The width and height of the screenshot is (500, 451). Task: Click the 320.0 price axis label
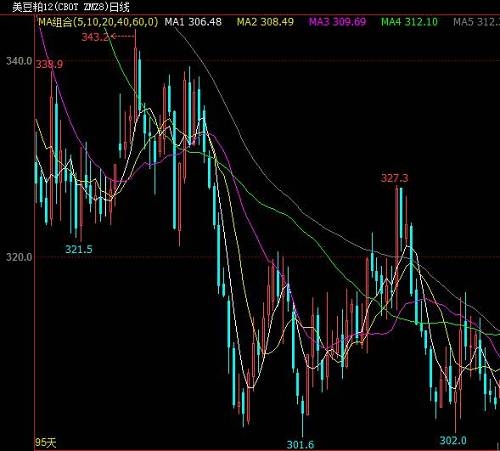pos(19,257)
